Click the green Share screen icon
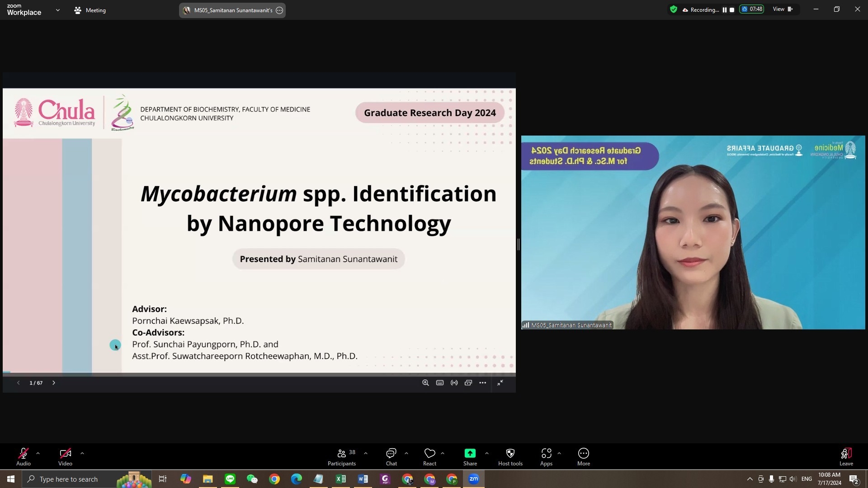868x488 pixels. [470, 453]
